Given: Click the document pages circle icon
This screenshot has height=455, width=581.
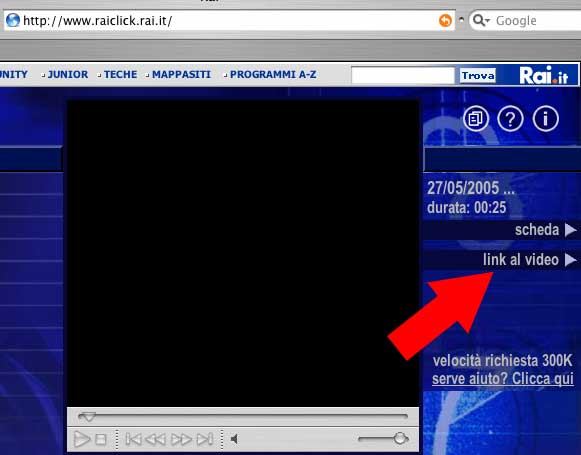Looking at the screenshot, I should click(x=476, y=119).
